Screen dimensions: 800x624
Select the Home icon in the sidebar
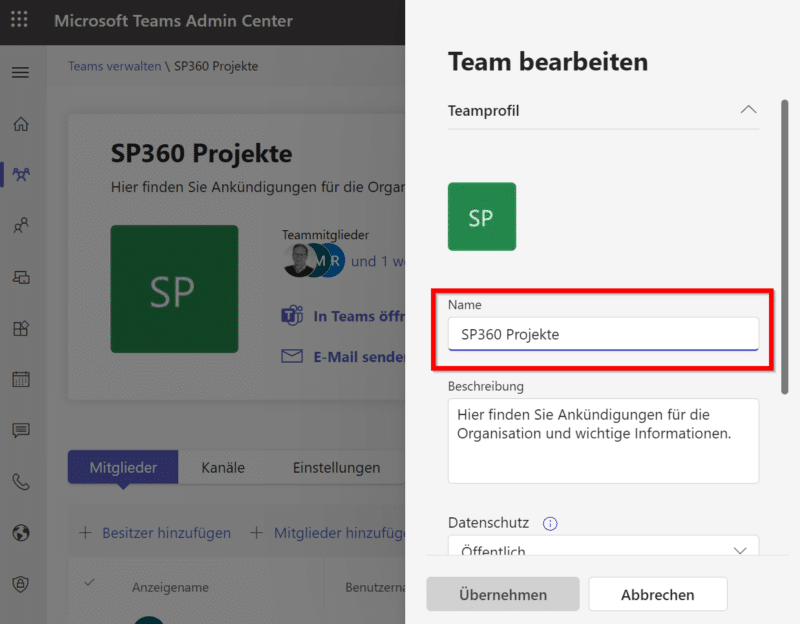pos(22,124)
